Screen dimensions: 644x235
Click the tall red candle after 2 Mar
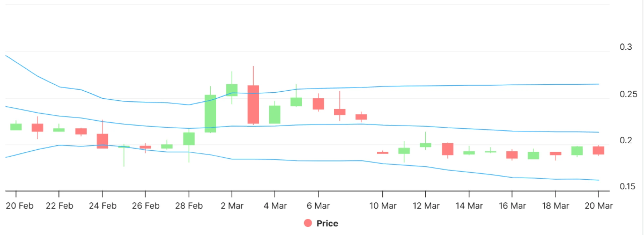pyautogui.click(x=253, y=104)
